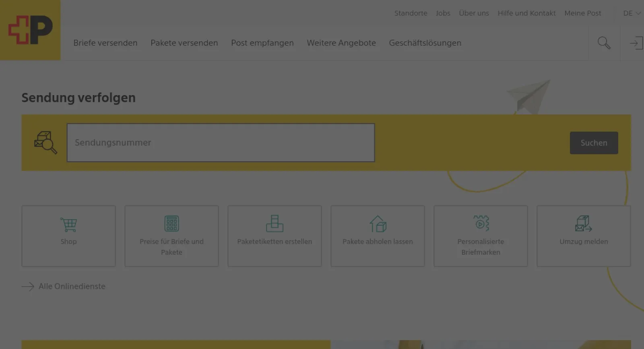This screenshot has width=644, height=349.
Task: Click the personalised stamp icon
Action: tap(481, 223)
